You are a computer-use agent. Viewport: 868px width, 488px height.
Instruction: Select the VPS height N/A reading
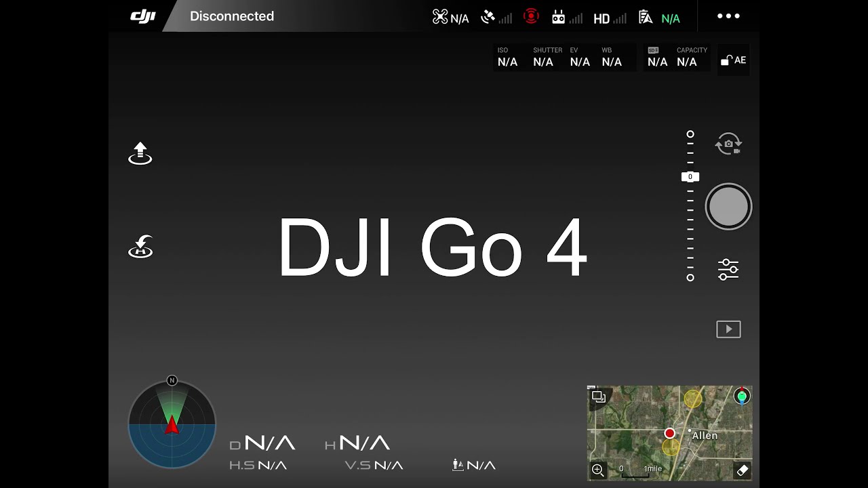tap(474, 465)
